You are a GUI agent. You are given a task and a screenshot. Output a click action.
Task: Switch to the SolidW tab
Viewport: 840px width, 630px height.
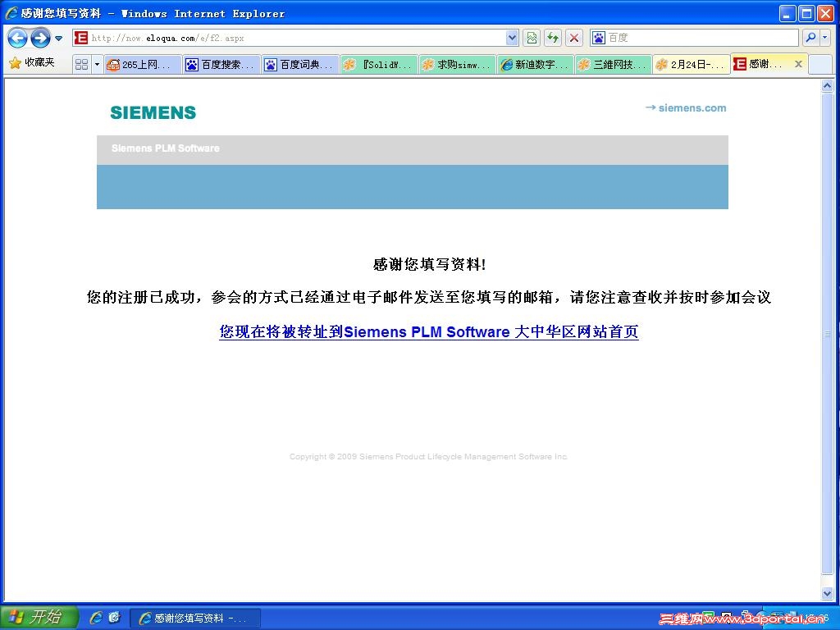pyautogui.click(x=379, y=64)
